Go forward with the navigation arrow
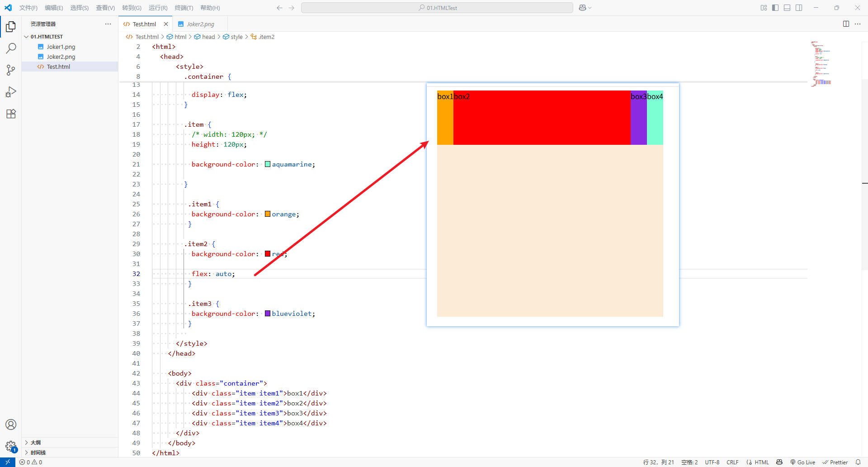The height and width of the screenshot is (467, 868). point(292,8)
